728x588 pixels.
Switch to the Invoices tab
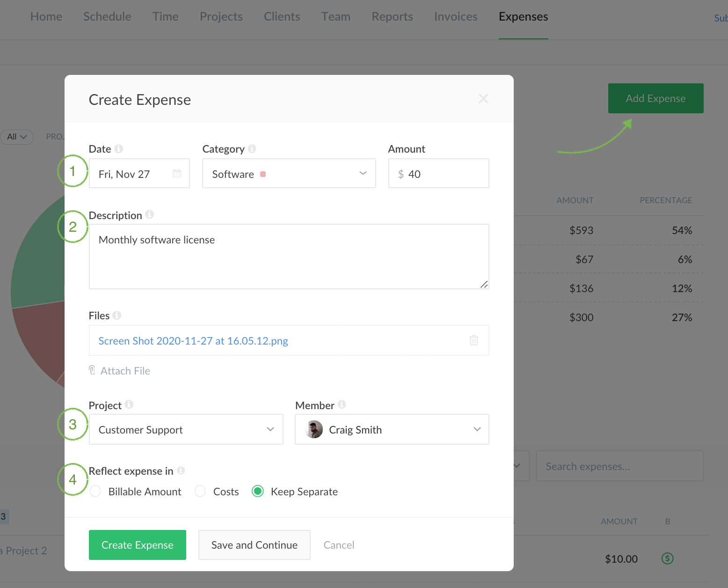tap(455, 16)
